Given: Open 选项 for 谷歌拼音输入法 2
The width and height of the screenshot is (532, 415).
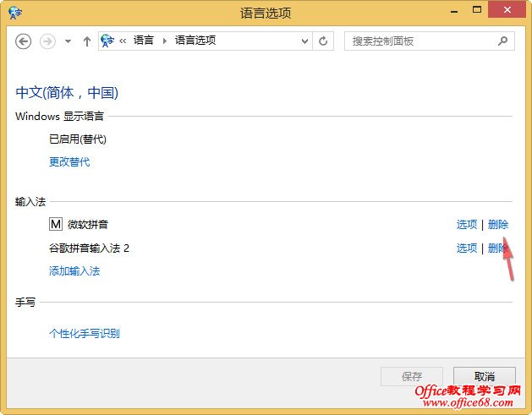Looking at the screenshot, I should pos(467,248).
